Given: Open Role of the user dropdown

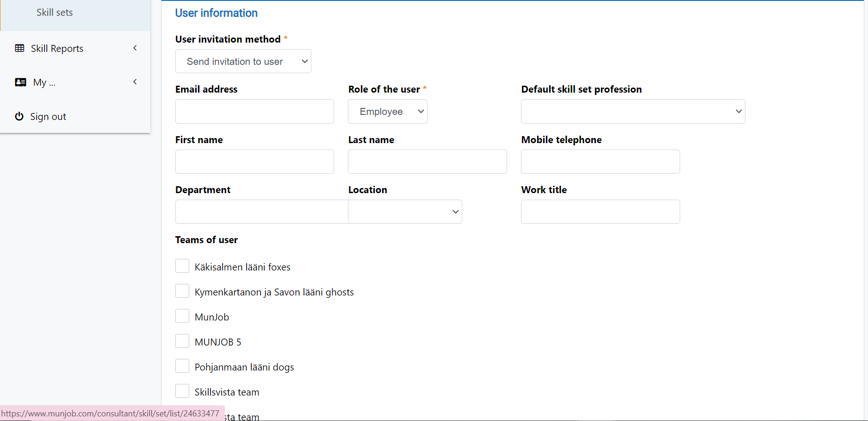Looking at the screenshot, I should coord(388,111).
